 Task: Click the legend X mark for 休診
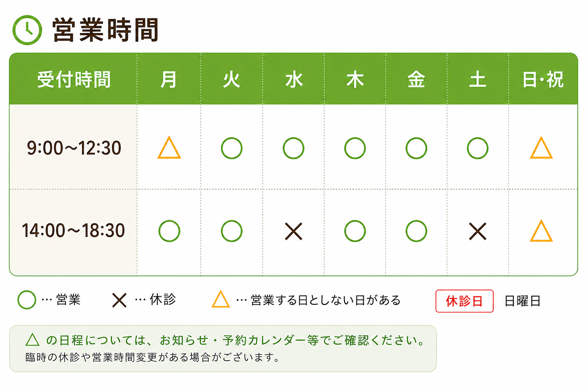119,300
